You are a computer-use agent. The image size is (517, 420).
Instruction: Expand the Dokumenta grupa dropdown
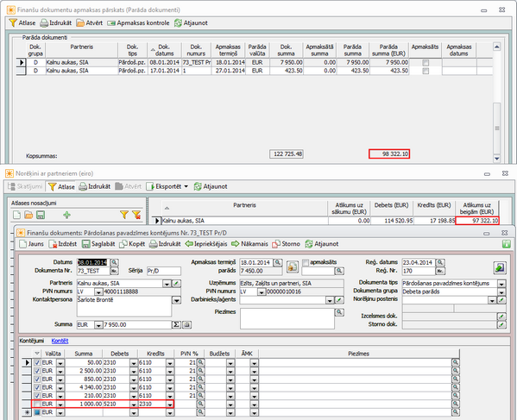tap(501, 291)
